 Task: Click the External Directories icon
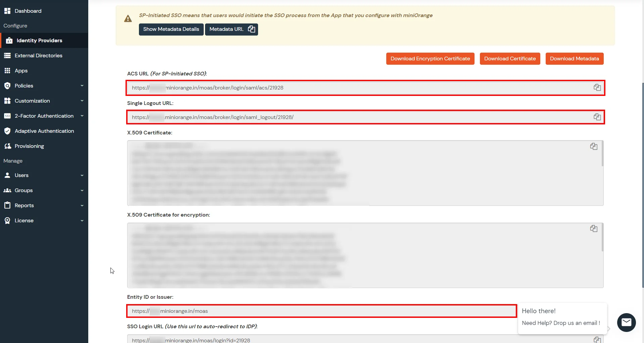[7, 56]
